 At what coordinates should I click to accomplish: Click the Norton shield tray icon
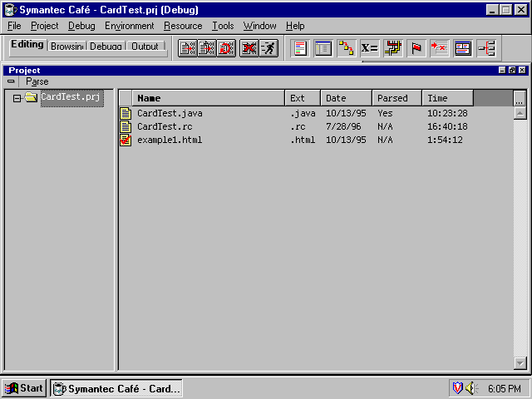pos(457,388)
